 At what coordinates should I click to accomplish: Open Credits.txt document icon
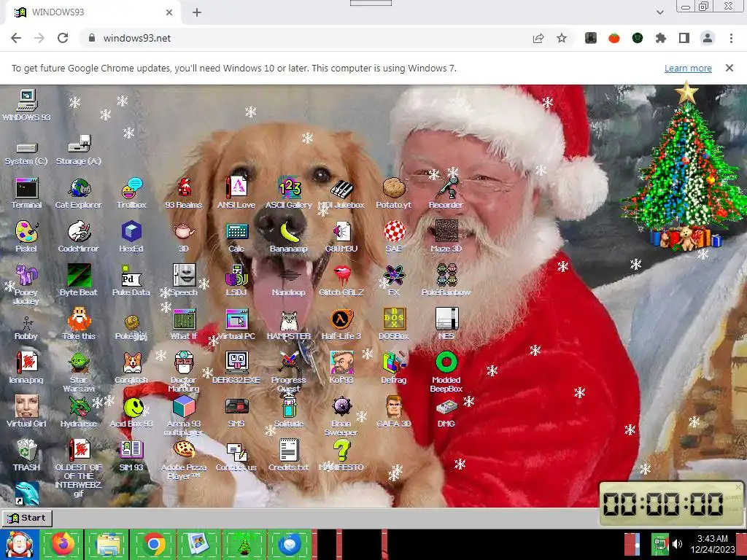coord(289,455)
